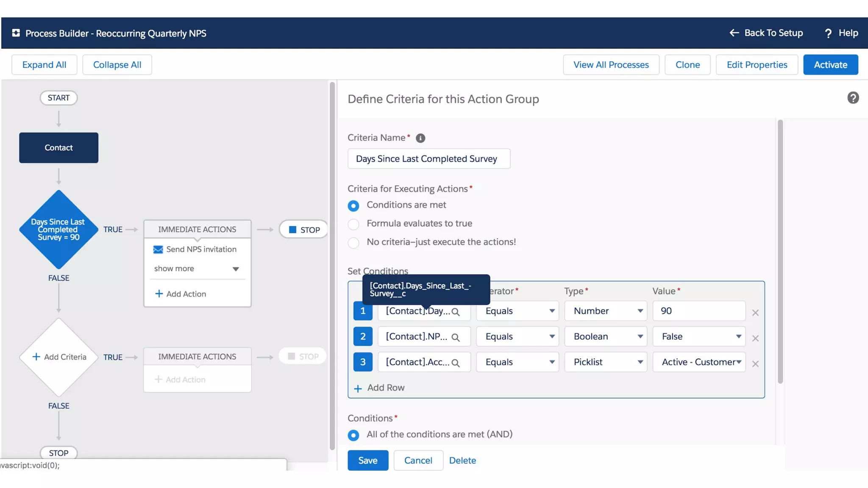
Task: Open the Active - Customer value dropdown
Action: (699, 362)
